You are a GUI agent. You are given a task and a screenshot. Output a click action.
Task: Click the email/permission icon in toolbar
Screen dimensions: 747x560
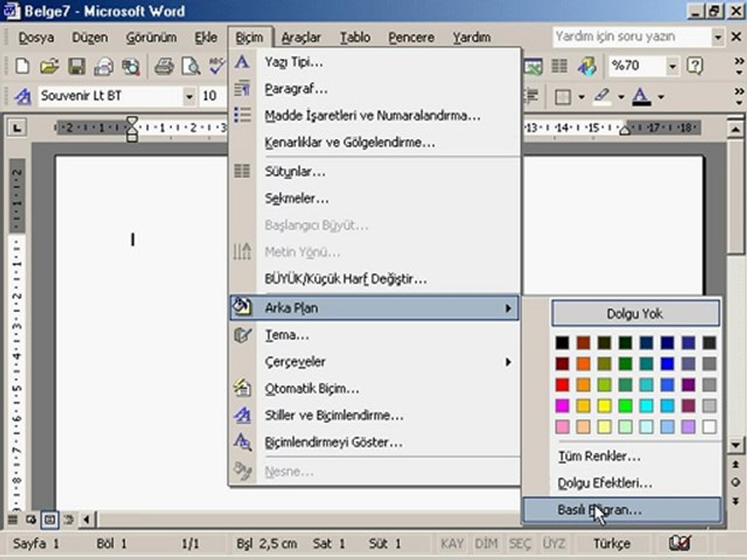[103, 65]
